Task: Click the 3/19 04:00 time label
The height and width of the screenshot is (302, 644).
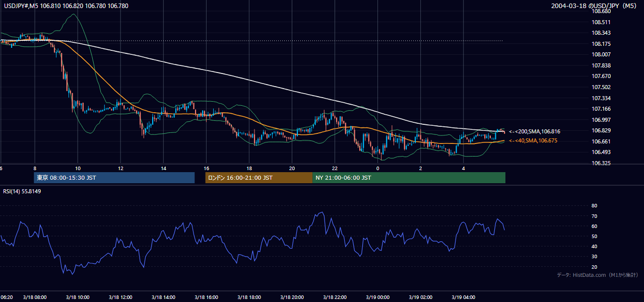Action: [x=463, y=297]
